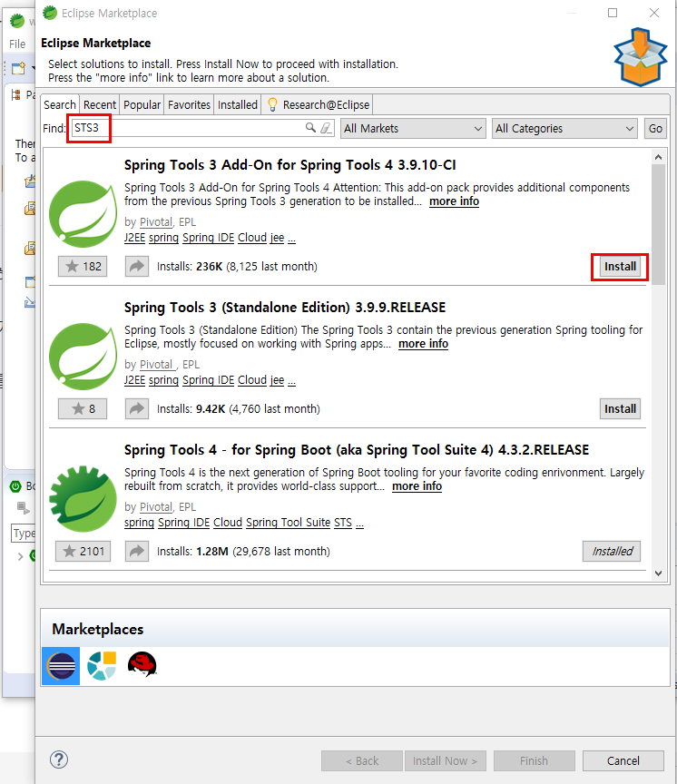Switch to the Search tab
This screenshot has height=784, width=677.
point(60,104)
